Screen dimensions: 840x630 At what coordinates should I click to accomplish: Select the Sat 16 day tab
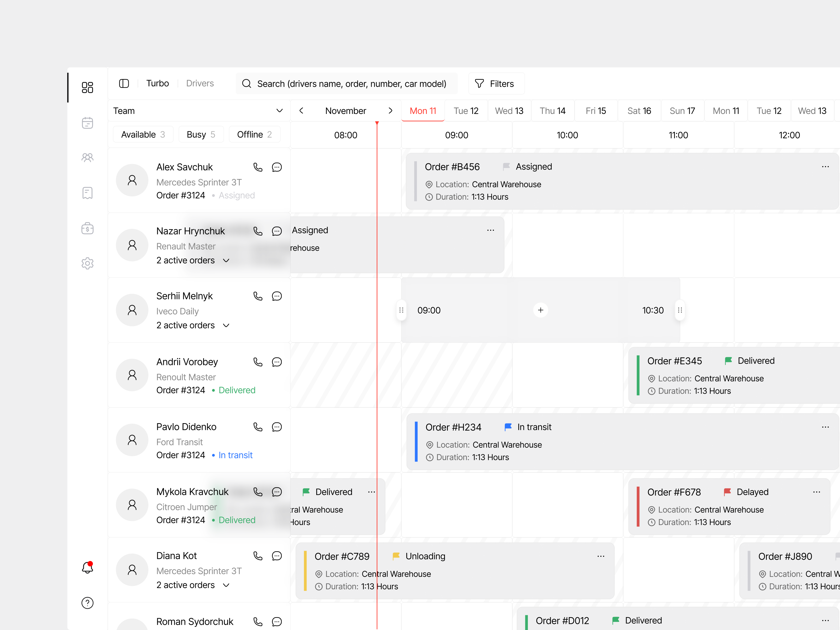639,111
